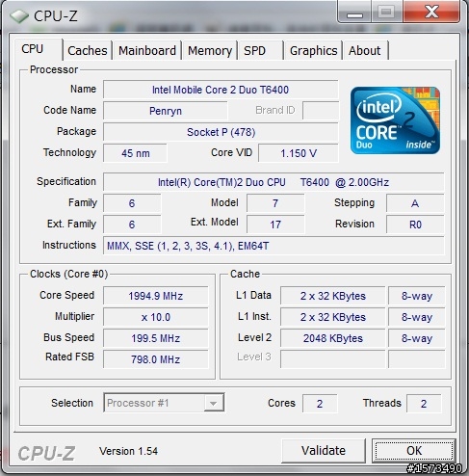Select the CPU tab
469x476 pixels.
point(38,49)
